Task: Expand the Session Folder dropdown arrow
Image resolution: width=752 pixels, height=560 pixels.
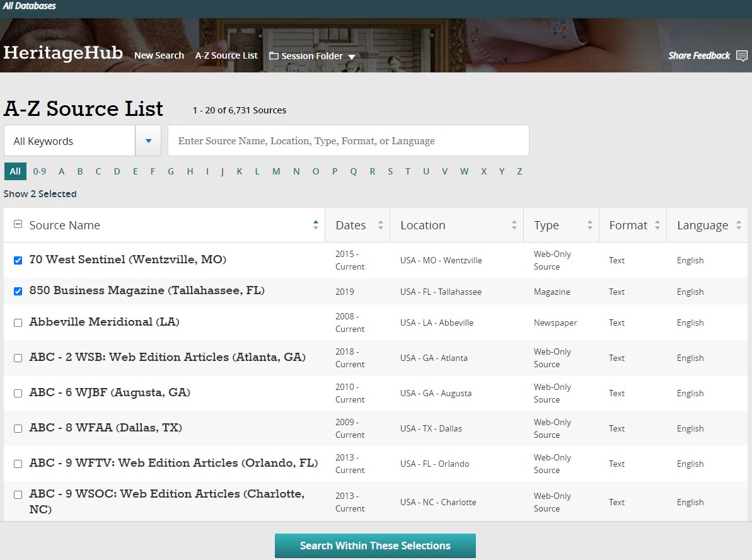Action: pyautogui.click(x=352, y=57)
